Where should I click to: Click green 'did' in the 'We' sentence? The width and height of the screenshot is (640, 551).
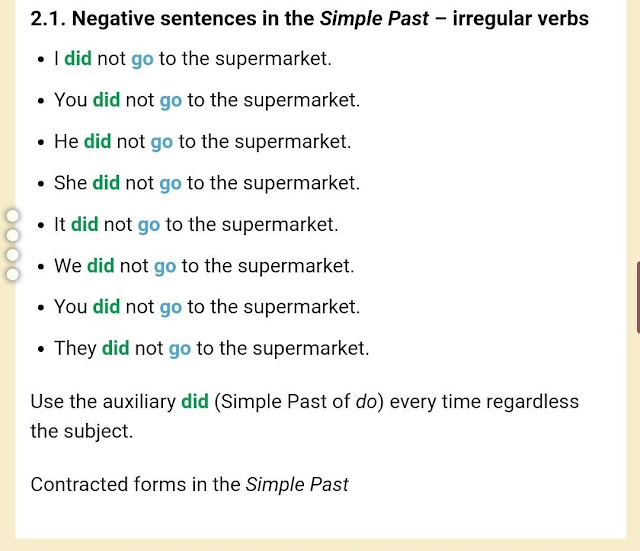tap(101, 266)
